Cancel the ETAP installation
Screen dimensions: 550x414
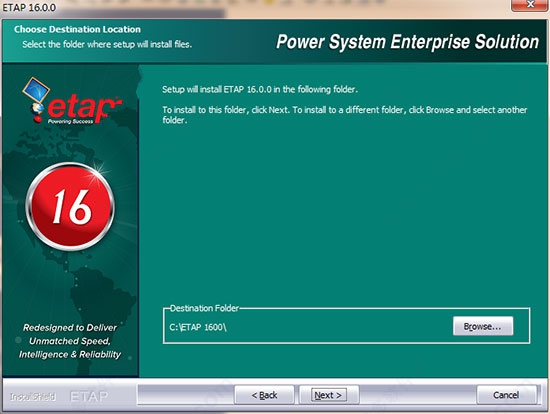click(x=506, y=395)
